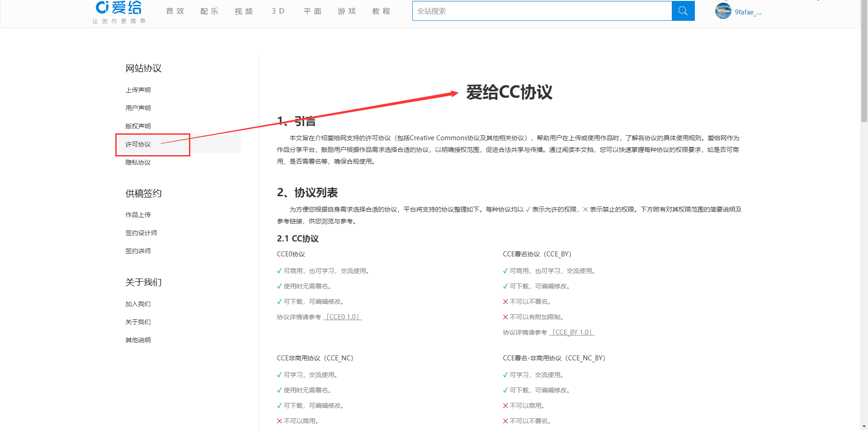Click the blue search magnifier button
This screenshot has height=430, width=868.
(x=683, y=11)
